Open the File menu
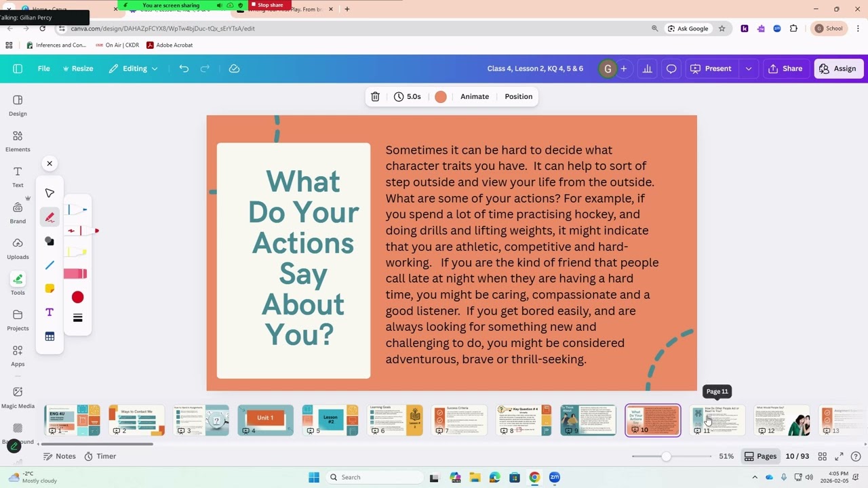 pyautogui.click(x=43, y=68)
